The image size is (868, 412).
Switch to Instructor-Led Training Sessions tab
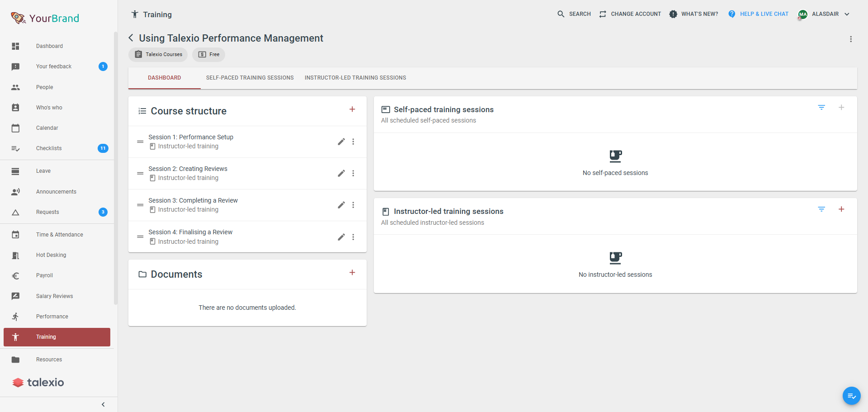[x=355, y=78]
